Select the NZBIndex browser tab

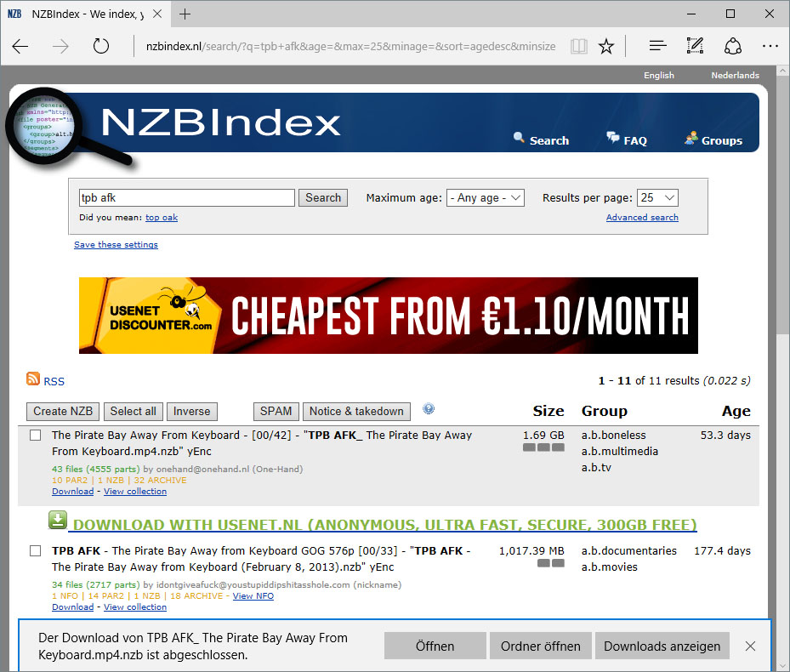coord(86,14)
